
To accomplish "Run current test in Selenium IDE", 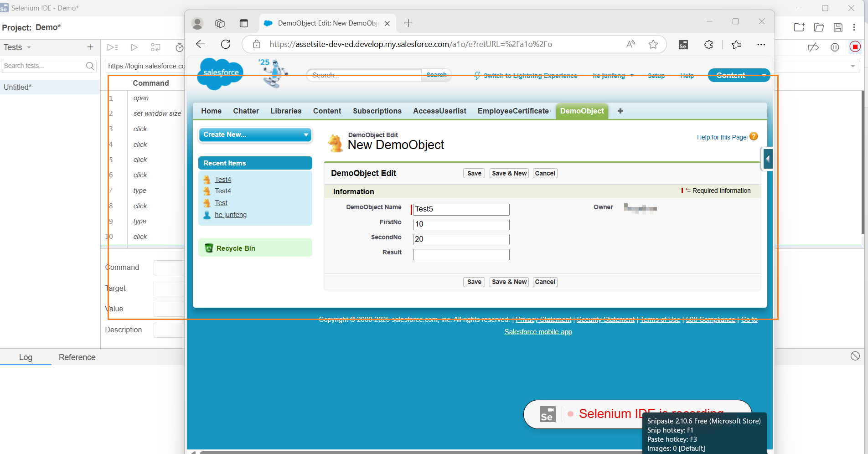I will [x=134, y=47].
